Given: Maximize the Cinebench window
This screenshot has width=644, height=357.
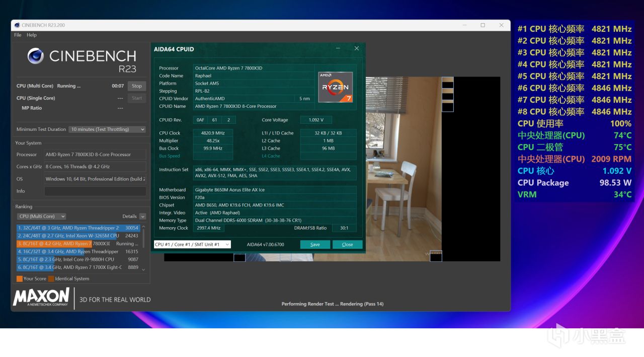Looking at the screenshot, I should point(482,25).
